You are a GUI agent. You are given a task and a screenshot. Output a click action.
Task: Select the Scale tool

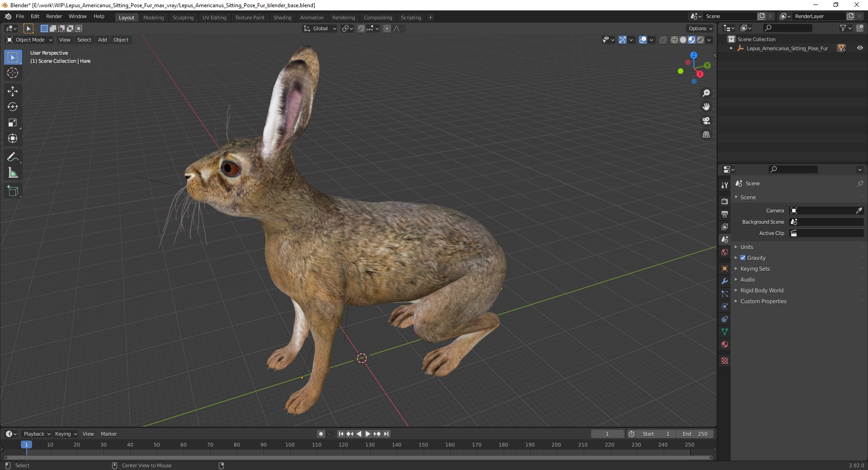(13, 123)
